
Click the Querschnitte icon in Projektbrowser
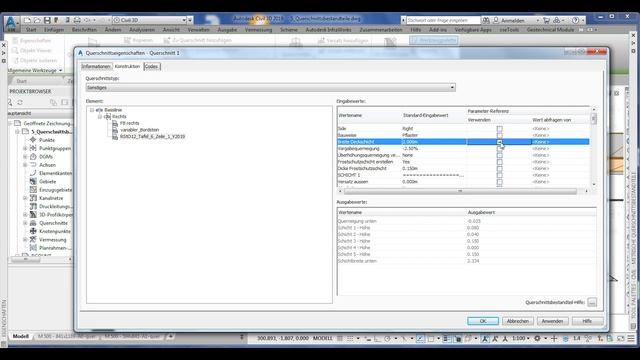pos(33,223)
